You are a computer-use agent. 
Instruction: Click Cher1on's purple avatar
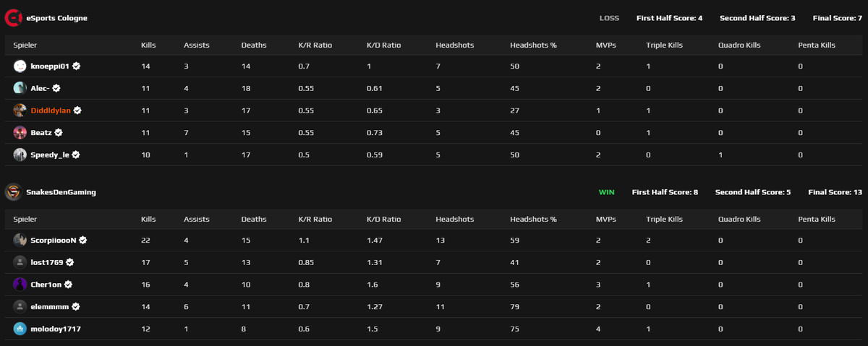pos(20,285)
